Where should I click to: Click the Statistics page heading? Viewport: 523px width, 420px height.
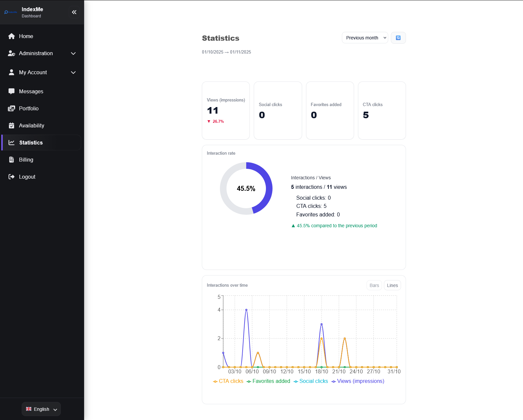pos(221,38)
